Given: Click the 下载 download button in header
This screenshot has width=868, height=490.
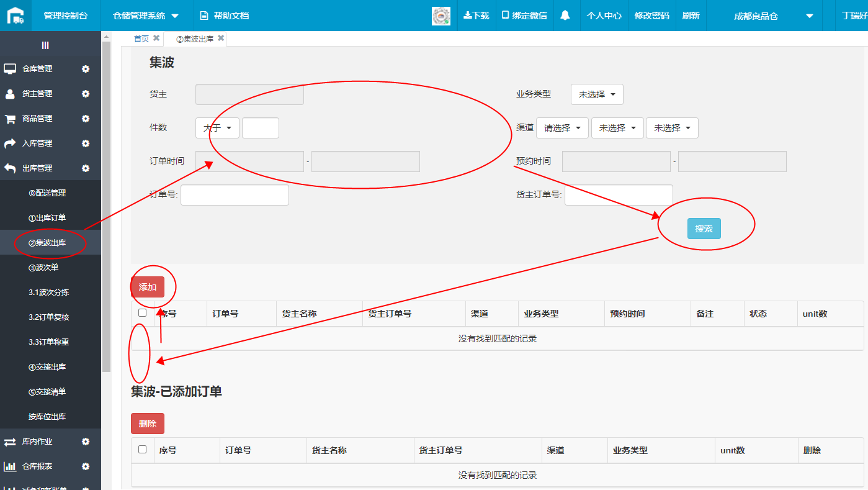Looking at the screenshot, I should pyautogui.click(x=477, y=16).
